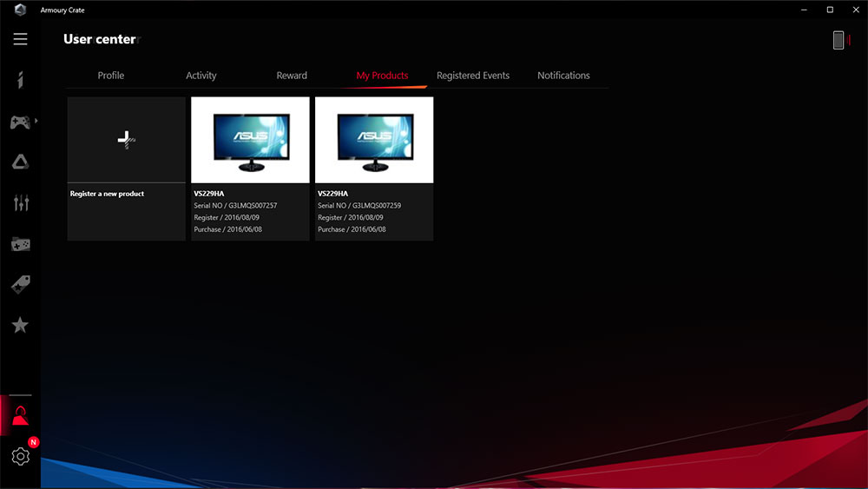Screen dimensions: 868x489
Task: Switch to the Reward tab
Action: click(292, 76)
